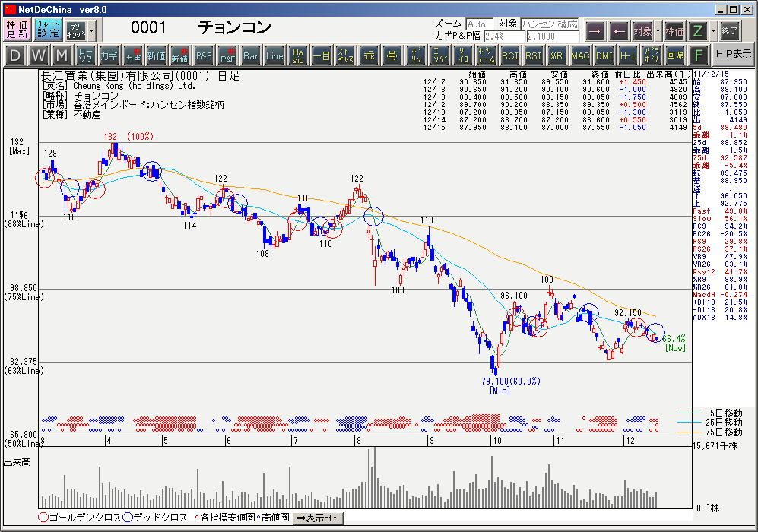Enable the RCI indicator
Image resolution: width=758 pixels, height=532 pixels.
(510, 55)
